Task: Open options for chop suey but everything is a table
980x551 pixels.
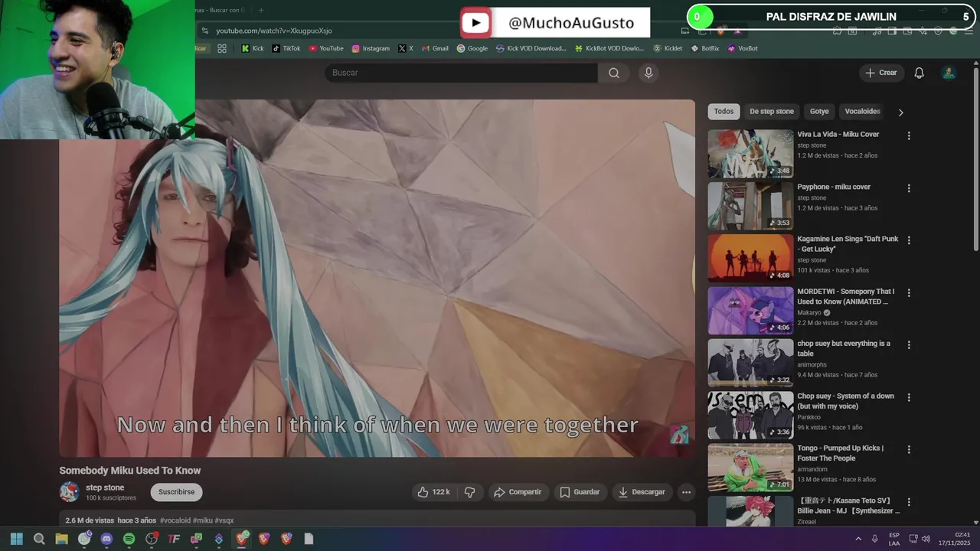Action: tap(909, 345)
